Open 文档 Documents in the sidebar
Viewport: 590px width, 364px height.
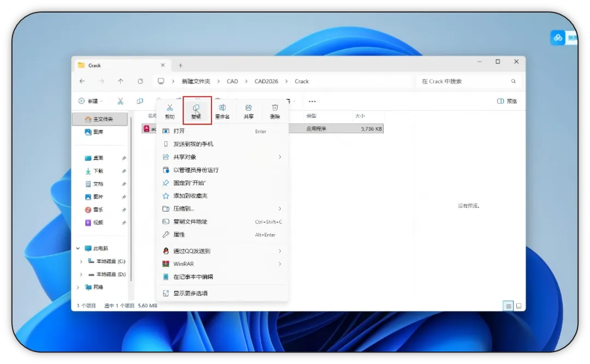(x=95, y=184)
